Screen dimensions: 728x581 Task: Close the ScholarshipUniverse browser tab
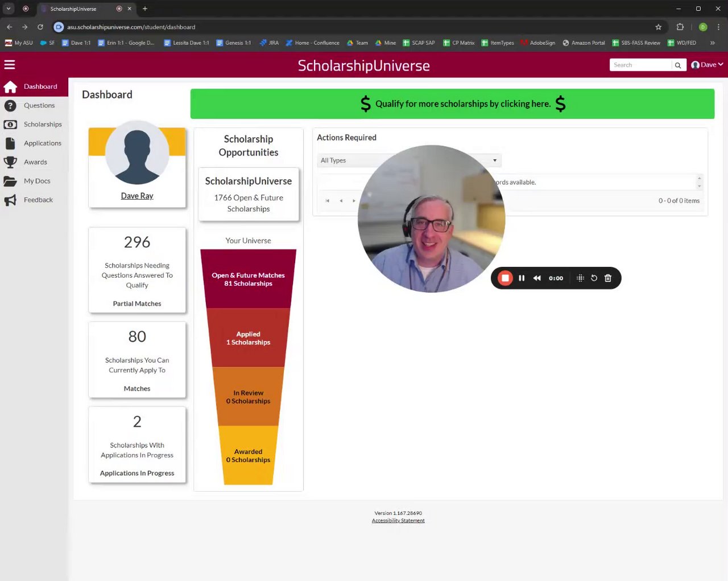click(130, 9)
